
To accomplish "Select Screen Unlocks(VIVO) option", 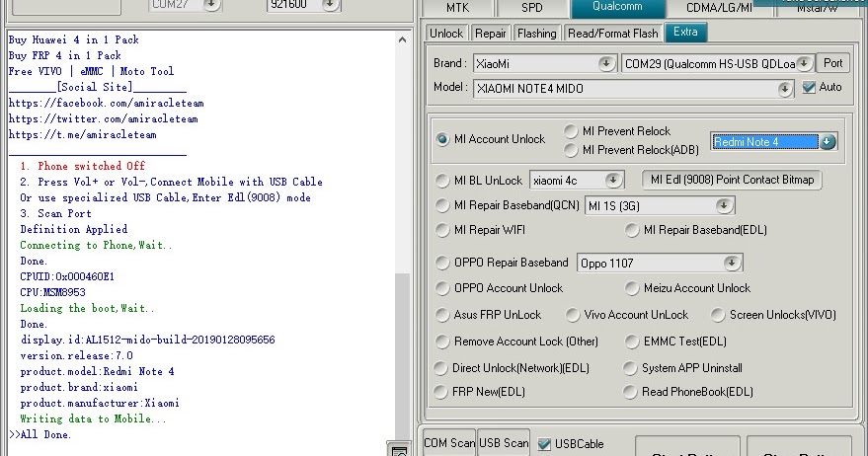I will pos(718,315).
